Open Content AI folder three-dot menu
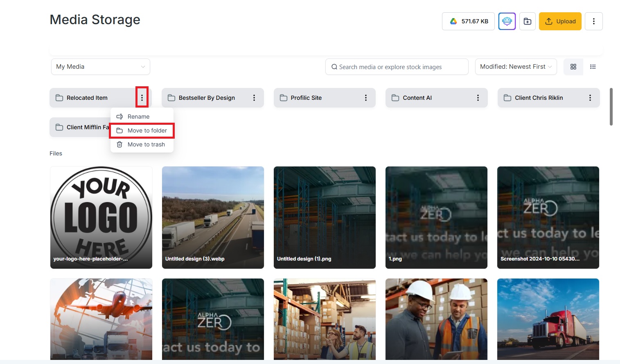This screenshot has width=620, height=364. (478, 98)
